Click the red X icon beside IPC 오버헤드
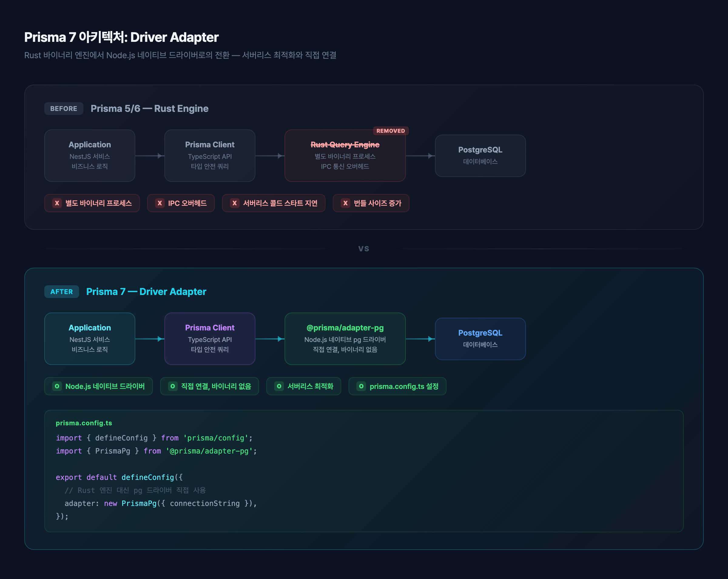The width and height of the screenshot is (728, 579). coord(160,203)
